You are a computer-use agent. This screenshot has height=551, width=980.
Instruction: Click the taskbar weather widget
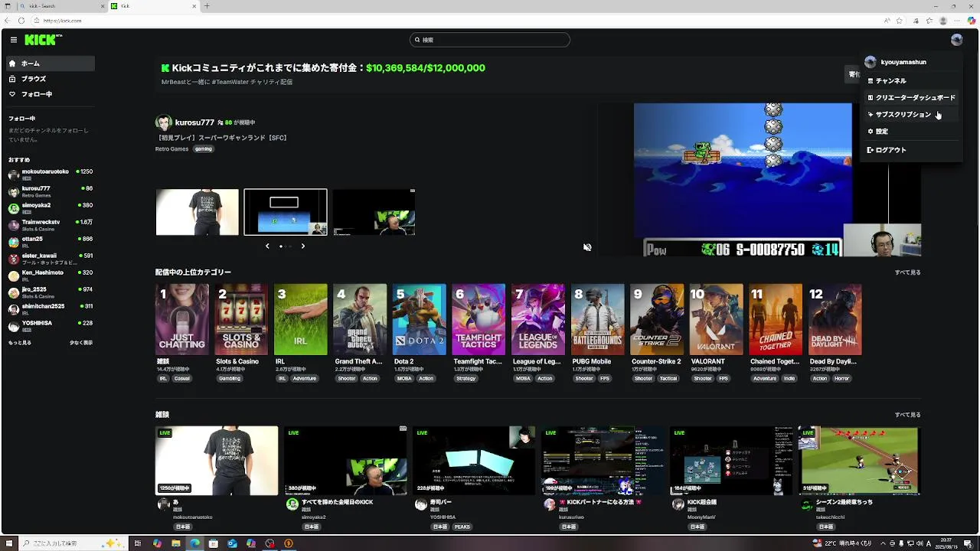(842, 543)
